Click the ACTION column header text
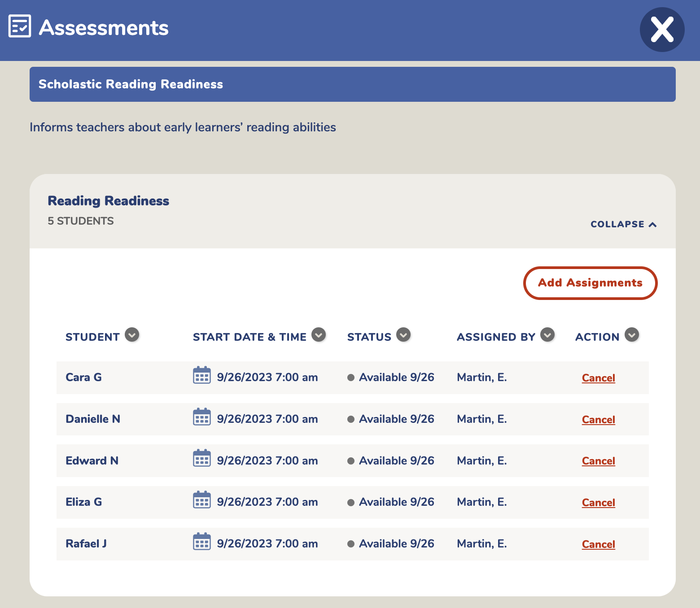The image size is (700, 608). click(x=597, y=337)
